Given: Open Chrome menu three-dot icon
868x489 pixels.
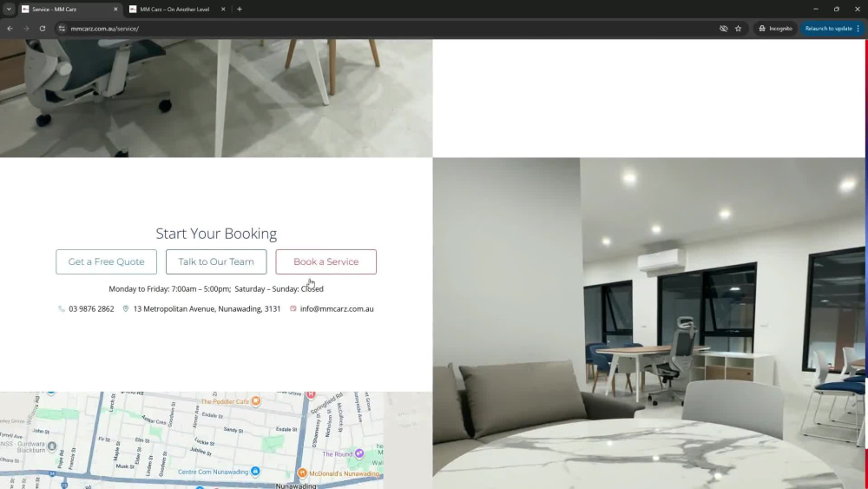Looking at the screenshot, I should 858,29.
